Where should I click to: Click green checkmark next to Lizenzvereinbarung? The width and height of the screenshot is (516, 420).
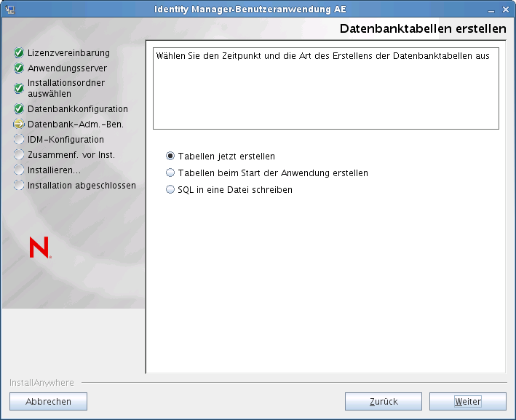point(19,52)
